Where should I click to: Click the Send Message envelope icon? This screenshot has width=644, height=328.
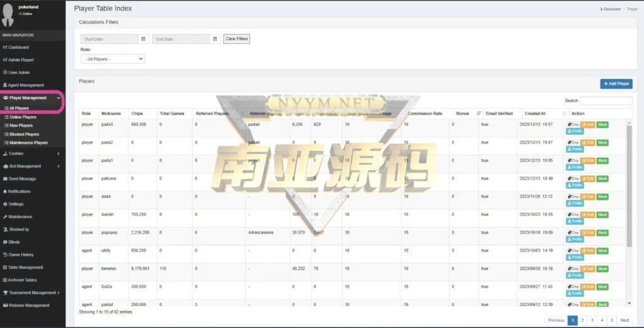click(5, 179)
